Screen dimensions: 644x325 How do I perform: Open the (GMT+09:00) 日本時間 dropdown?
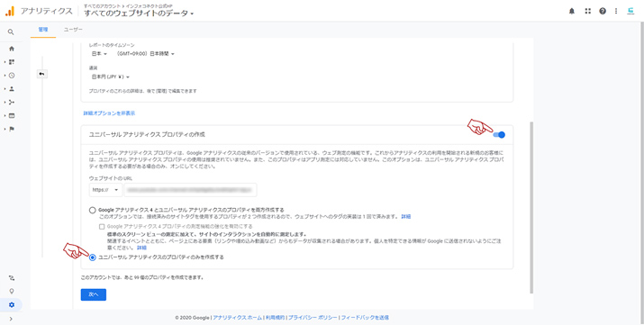pyautogui.click(x=145, y=54)
